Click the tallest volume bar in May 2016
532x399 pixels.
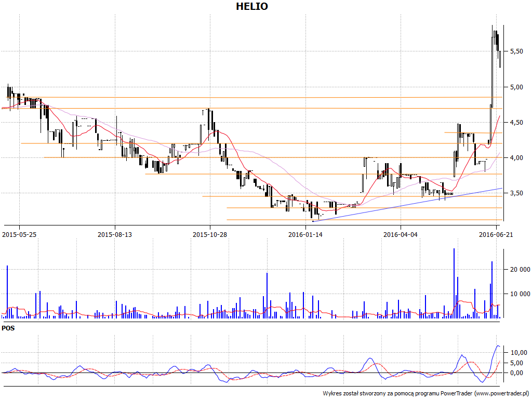(x=454, y=283)
